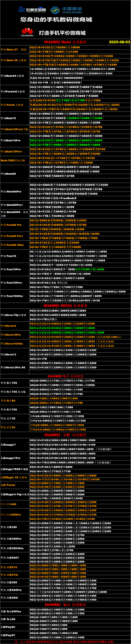
Task: Click row label '华为Nova13Pro 5G'
Action: pos(13,367)
